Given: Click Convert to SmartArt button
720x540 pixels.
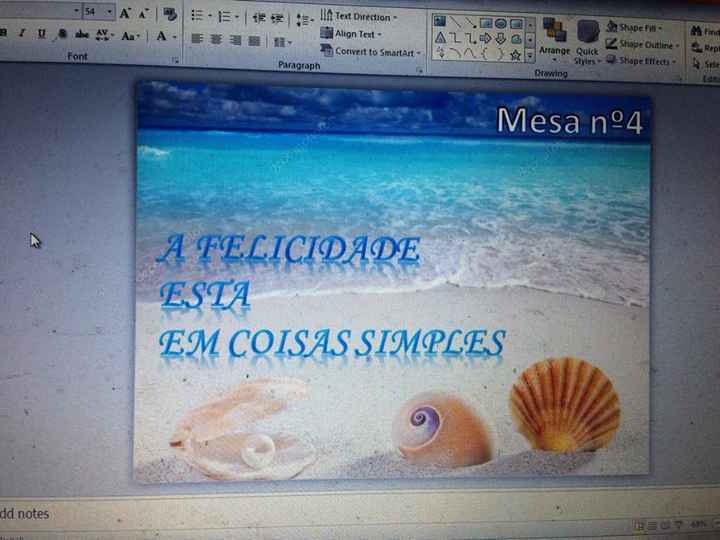Looking at the screenshot, I should (371, 51).
